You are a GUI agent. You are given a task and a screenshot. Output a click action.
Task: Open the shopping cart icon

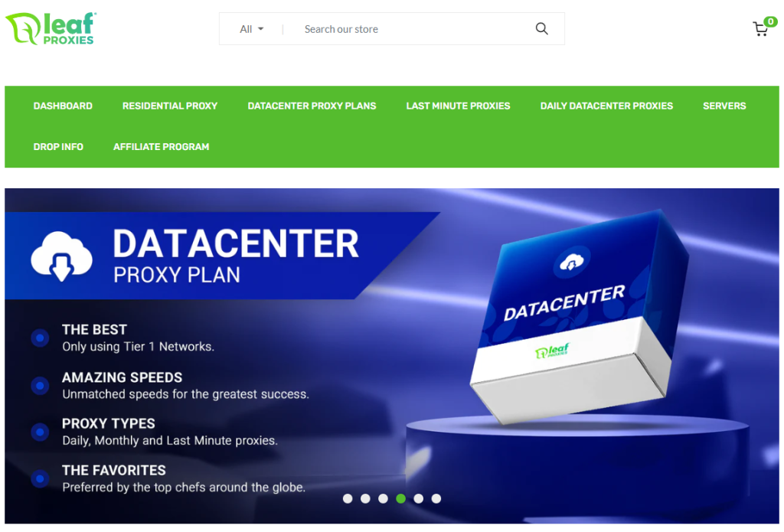[760, 29]
